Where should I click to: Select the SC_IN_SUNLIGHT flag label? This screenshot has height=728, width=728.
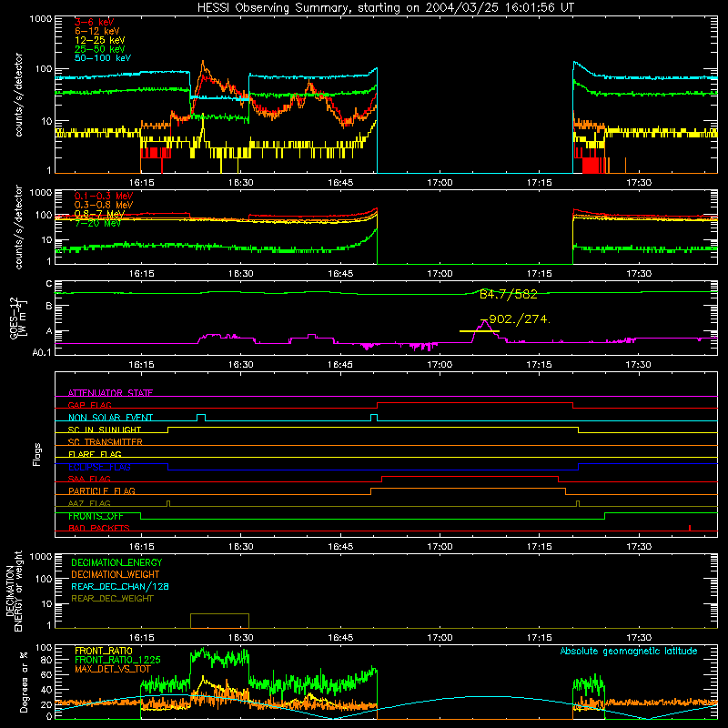click(x=105, y=430)
